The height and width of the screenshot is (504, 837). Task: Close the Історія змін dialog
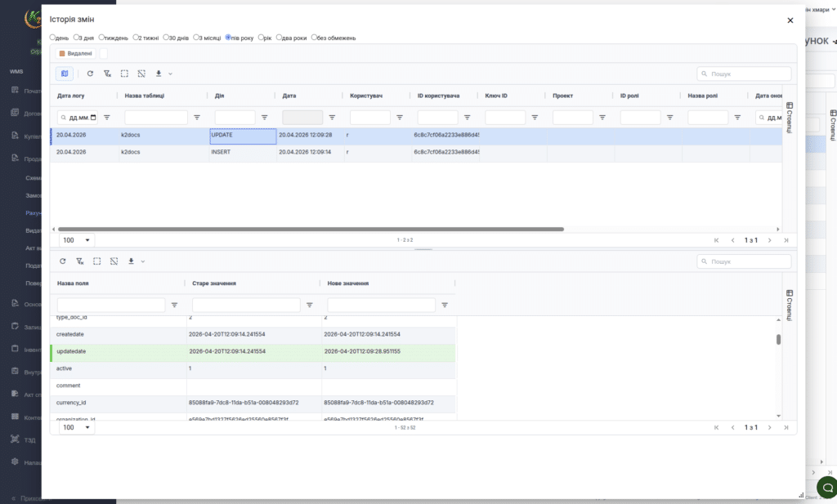pyautogui.click(x=790, y=20)
